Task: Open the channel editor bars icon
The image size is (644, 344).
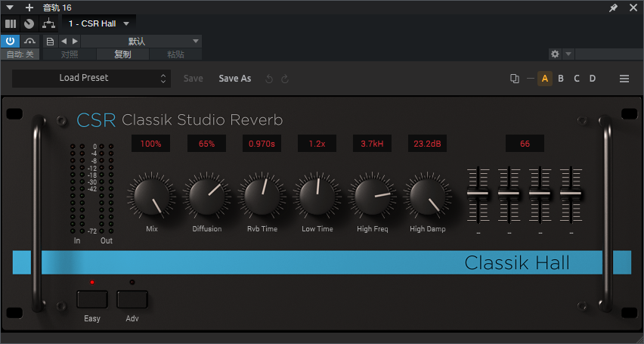Action: (11, 24)
